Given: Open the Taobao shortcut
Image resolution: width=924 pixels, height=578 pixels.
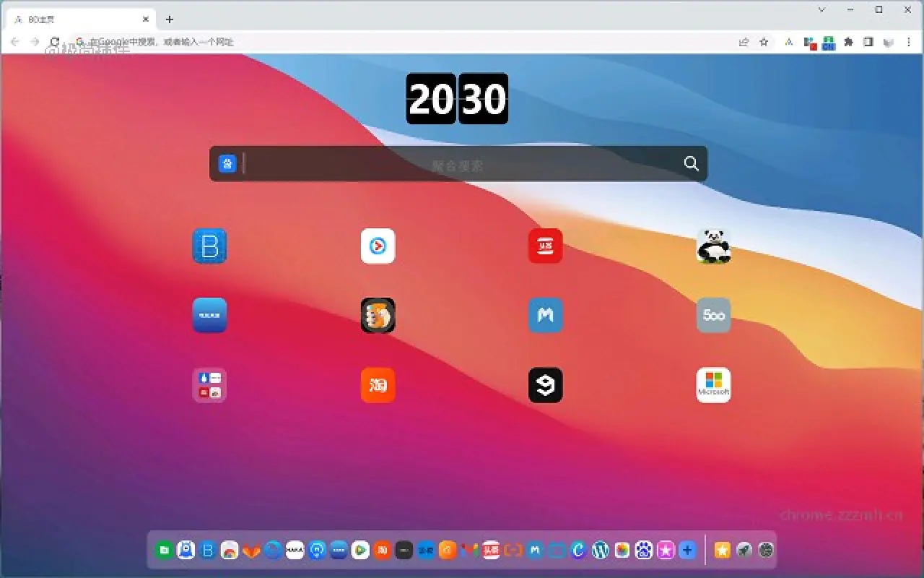Looking at the screenshot, I should tap(378, 385).
